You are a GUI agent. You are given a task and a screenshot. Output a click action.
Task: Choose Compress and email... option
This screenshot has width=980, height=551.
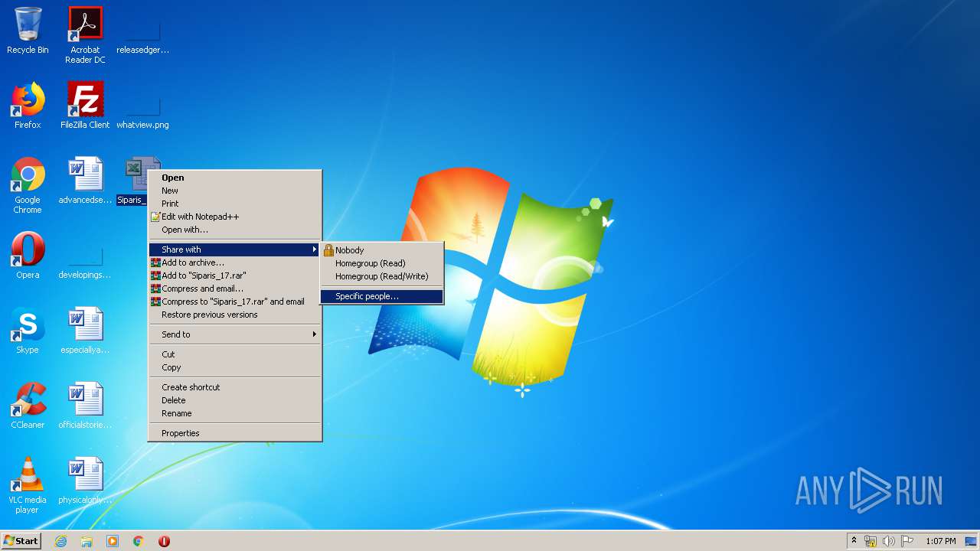(235, 289)
